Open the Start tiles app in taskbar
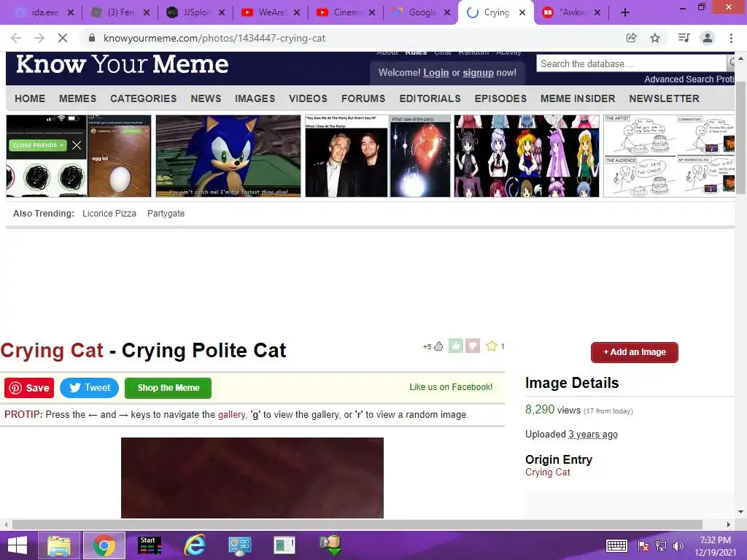This screenshot has height=560, width=747. tap(149, 545)
